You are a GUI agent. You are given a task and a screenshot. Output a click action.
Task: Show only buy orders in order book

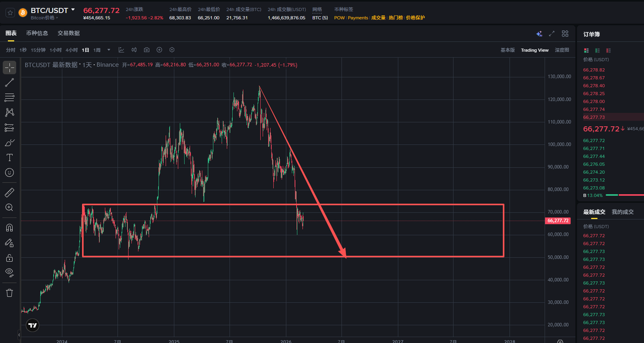pyautogui.click(x=597, y=50)
